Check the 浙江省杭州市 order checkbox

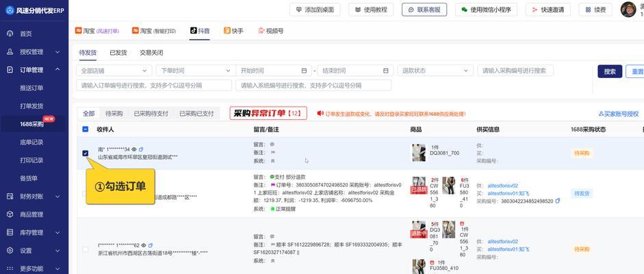coord(86,249)
